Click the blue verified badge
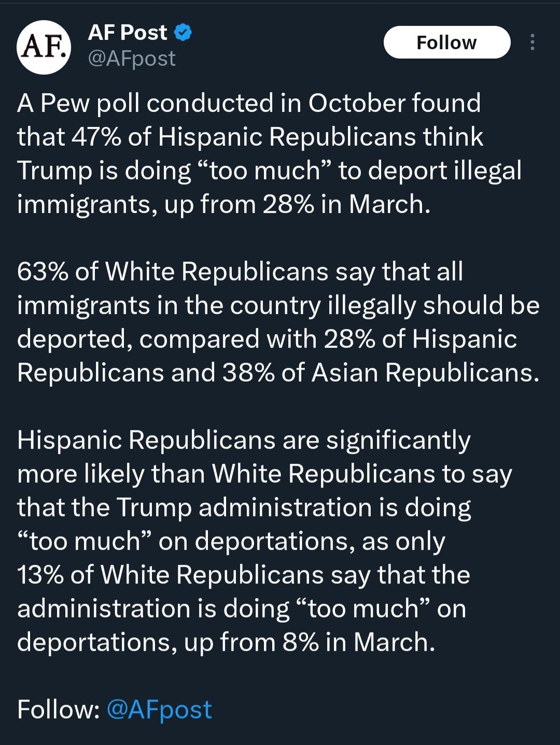Viewport: 560px width, 745px height. (183, 33)
